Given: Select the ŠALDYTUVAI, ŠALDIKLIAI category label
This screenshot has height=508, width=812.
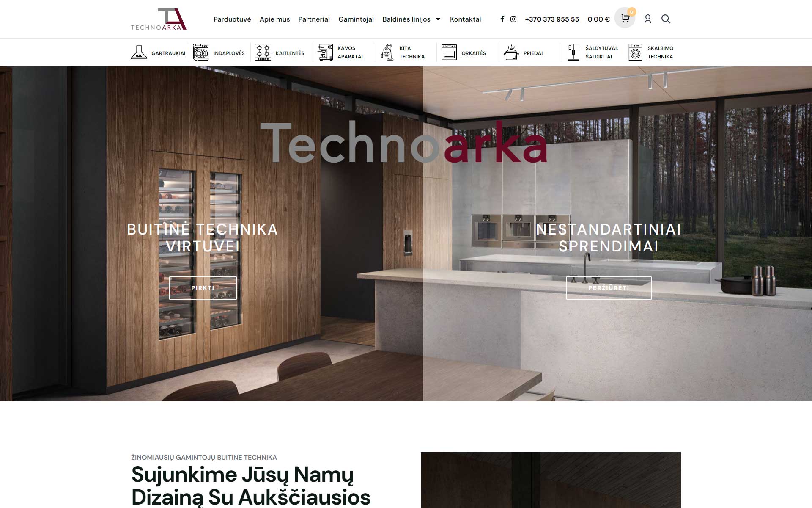Looking at the screenshot, I should (602, 52).
